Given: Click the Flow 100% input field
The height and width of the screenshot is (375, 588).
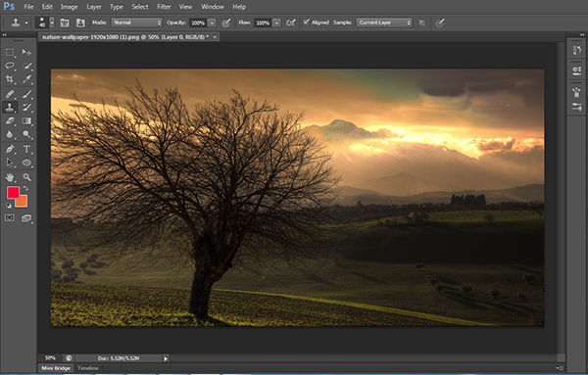Looking at the screenshot, I should pyautogui.click(x=263, y=23).
